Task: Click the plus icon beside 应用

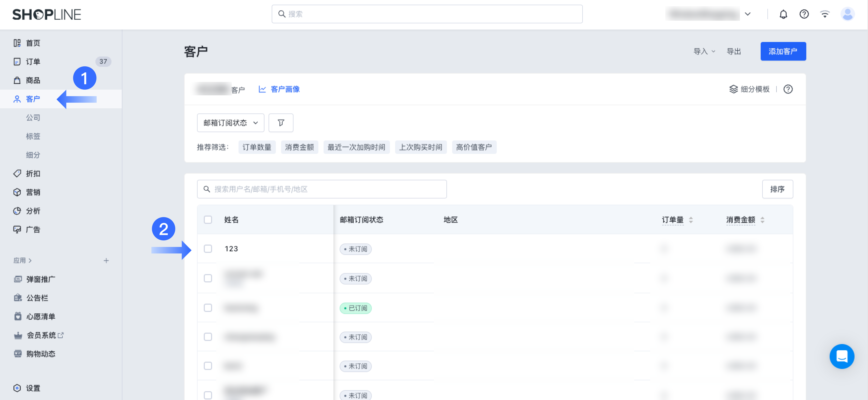Action: [106, 261]
